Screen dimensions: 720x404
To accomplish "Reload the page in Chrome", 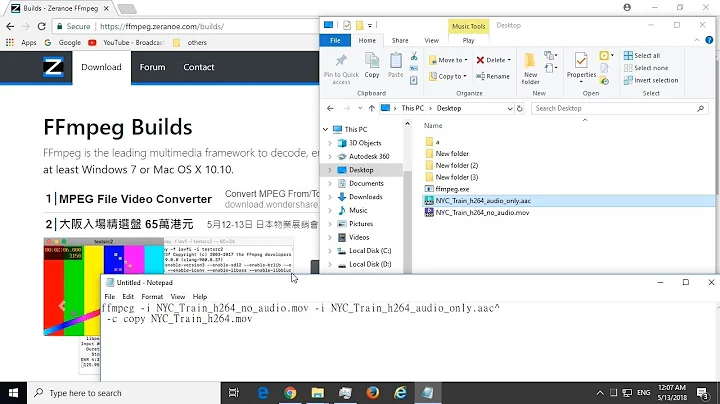I will [x=41, y=26].
